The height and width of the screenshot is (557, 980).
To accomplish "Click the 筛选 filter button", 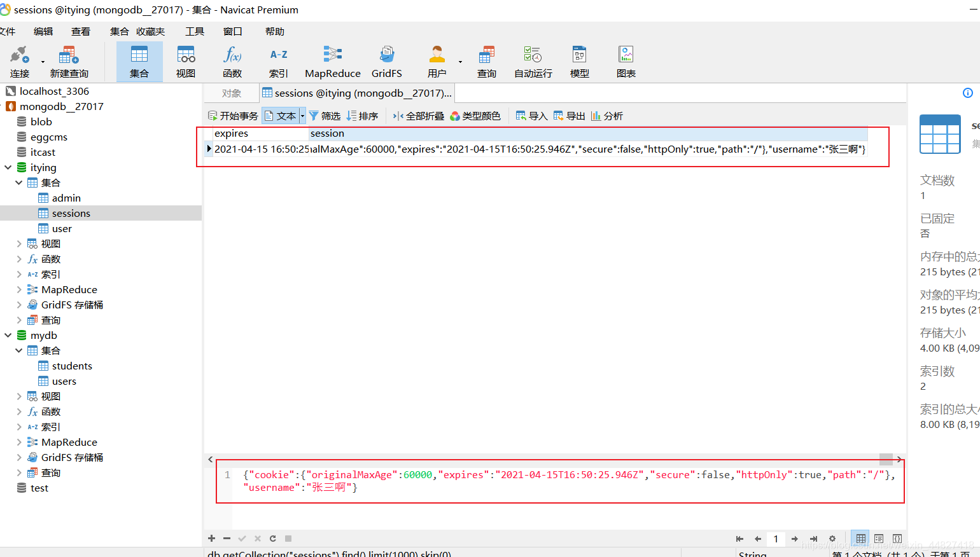I will click(x=325, y=116).
